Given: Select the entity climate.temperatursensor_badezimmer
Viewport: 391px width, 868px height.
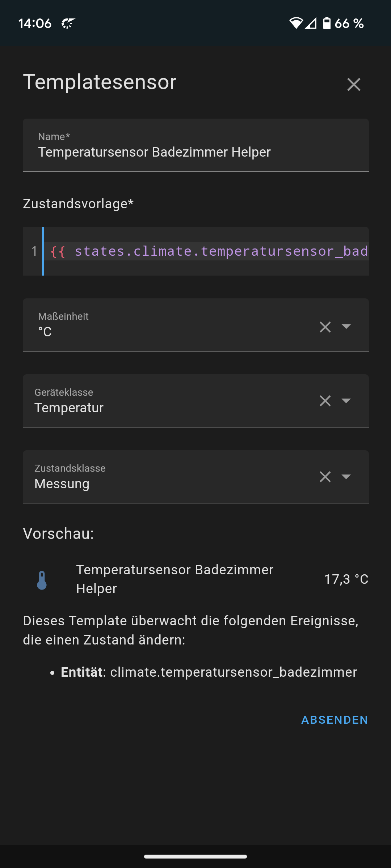Looking at the screenshot, I should point(233,672).
